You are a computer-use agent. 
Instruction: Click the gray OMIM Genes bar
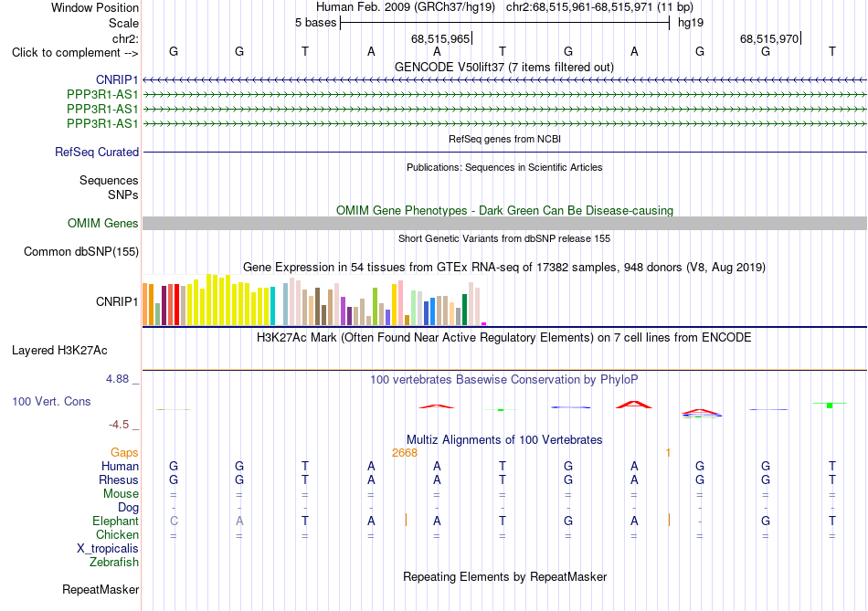505,223
